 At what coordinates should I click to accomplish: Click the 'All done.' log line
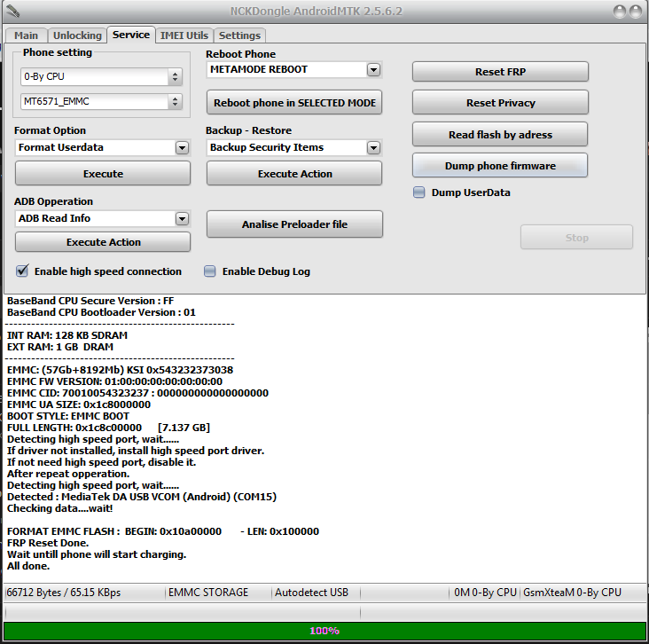tap(28, 566)
